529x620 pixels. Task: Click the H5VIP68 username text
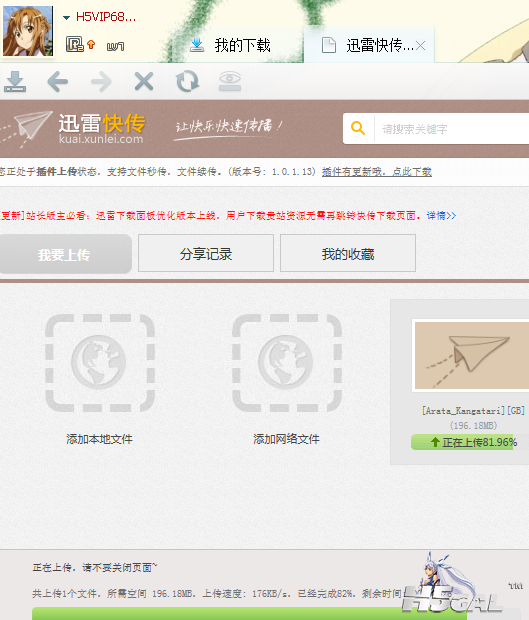coord(106,17)
